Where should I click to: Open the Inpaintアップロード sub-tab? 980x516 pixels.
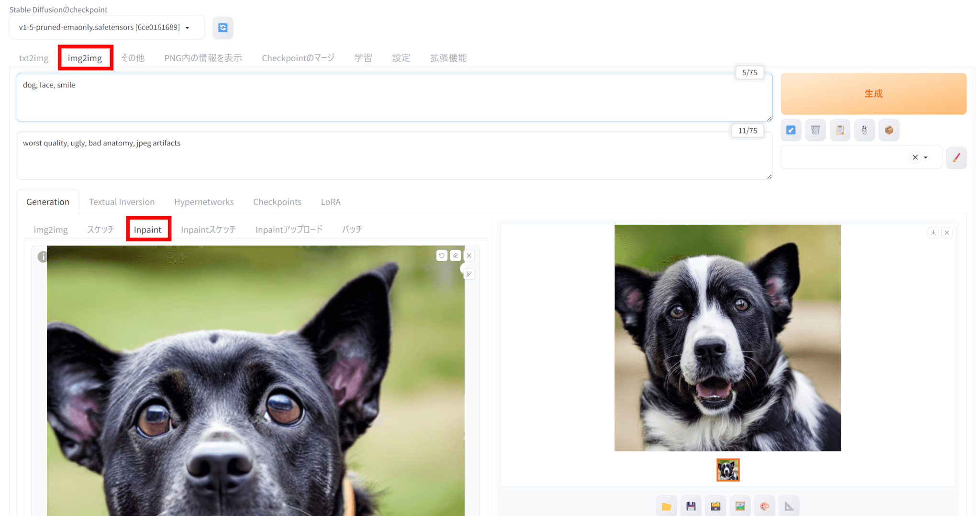pyautogui.click(x=289, y=230)
